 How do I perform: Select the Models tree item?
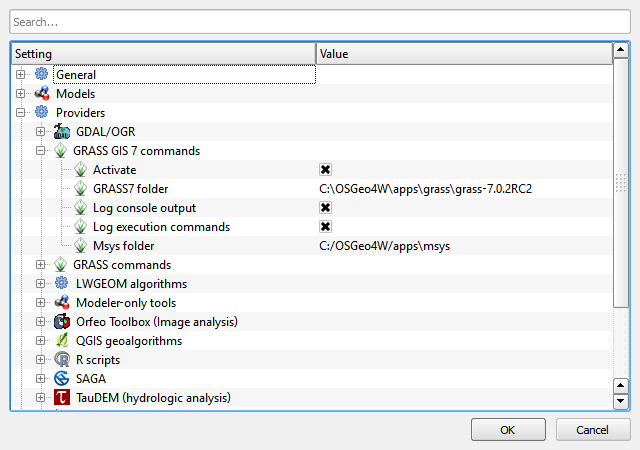(75, 94)
